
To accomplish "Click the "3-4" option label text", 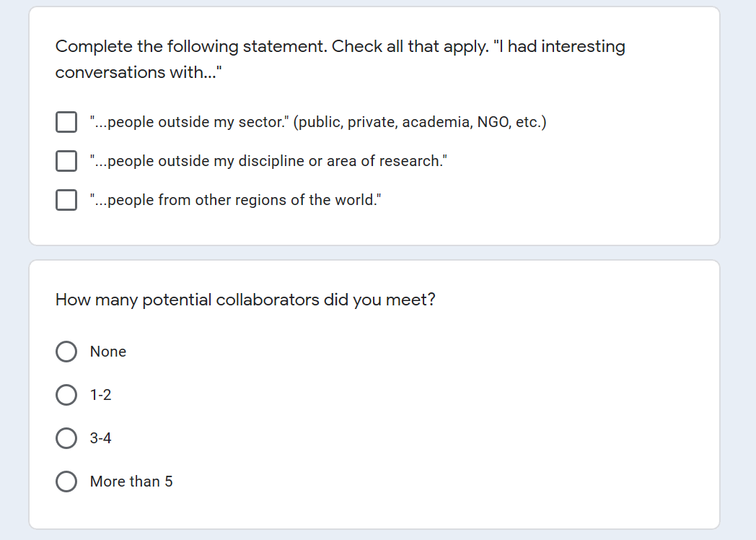I will [101, 438].
